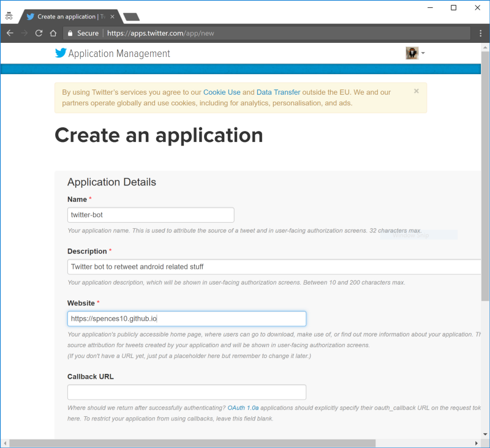Screen dimensions: 490x448
Task: Open a new browser tab
Action: click(131, 17)
